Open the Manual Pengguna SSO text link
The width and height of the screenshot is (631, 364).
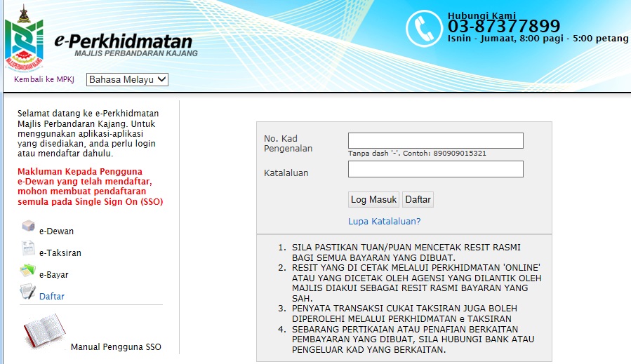click(116, 346)
